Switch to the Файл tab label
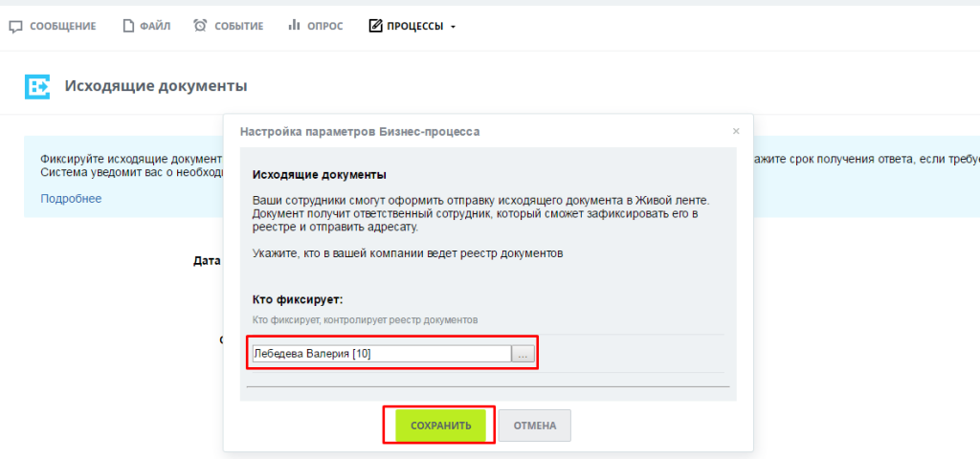This screenshot has width=980, height=459. (x=155, y=26)
